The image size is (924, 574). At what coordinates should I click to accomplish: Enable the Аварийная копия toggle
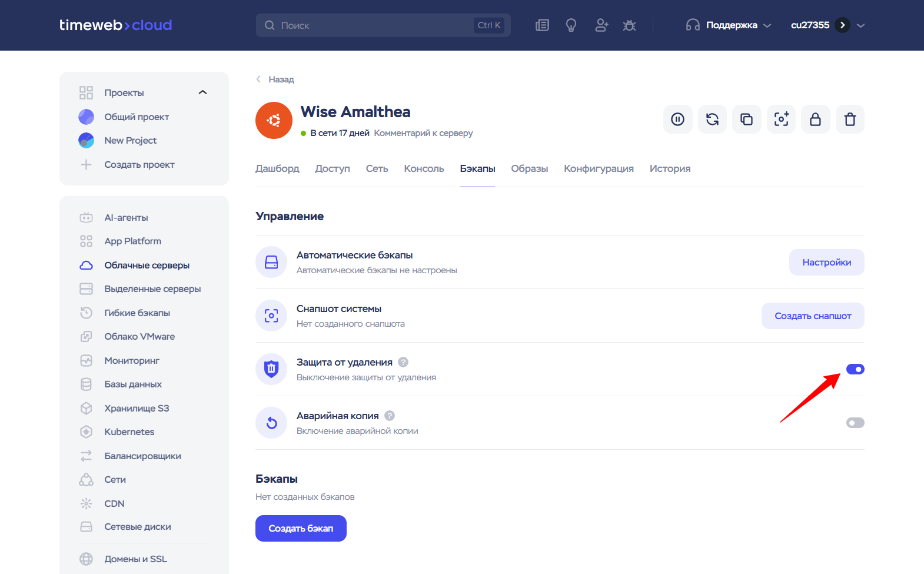point(855,423)
